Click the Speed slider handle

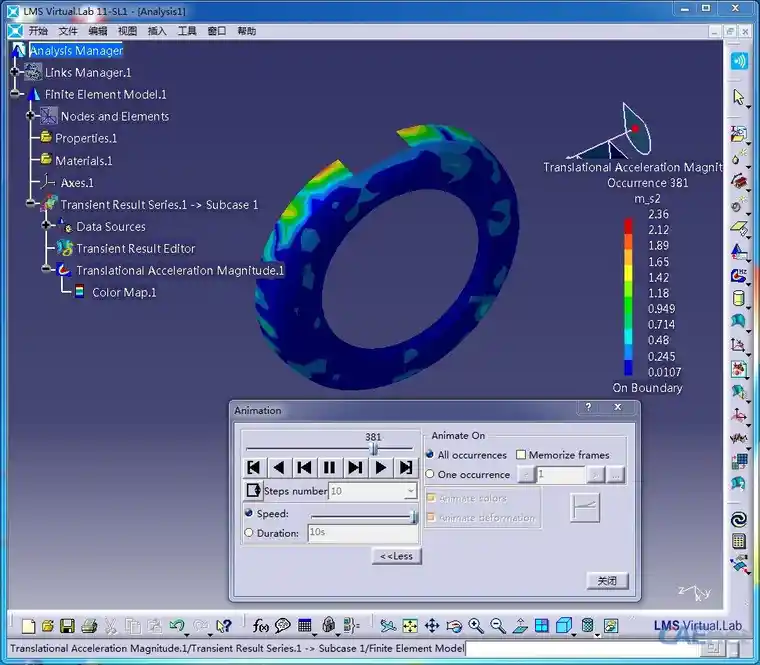pyautogui.click(x=414, y=517)
